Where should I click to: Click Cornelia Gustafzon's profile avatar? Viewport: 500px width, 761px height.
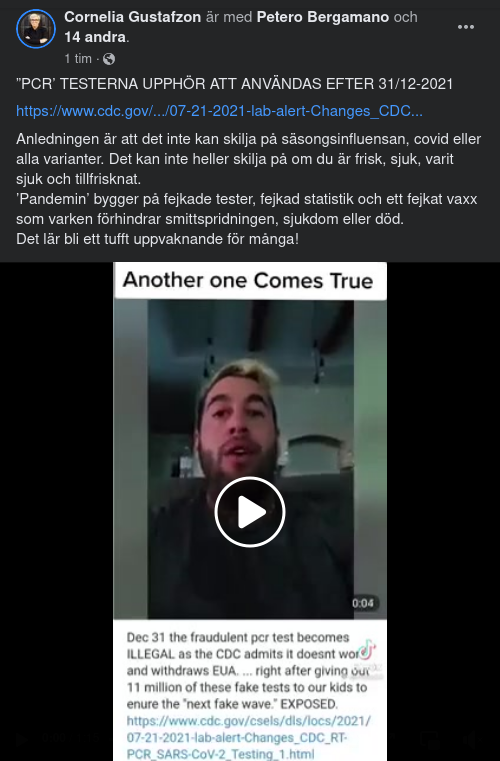click(35, 29)
